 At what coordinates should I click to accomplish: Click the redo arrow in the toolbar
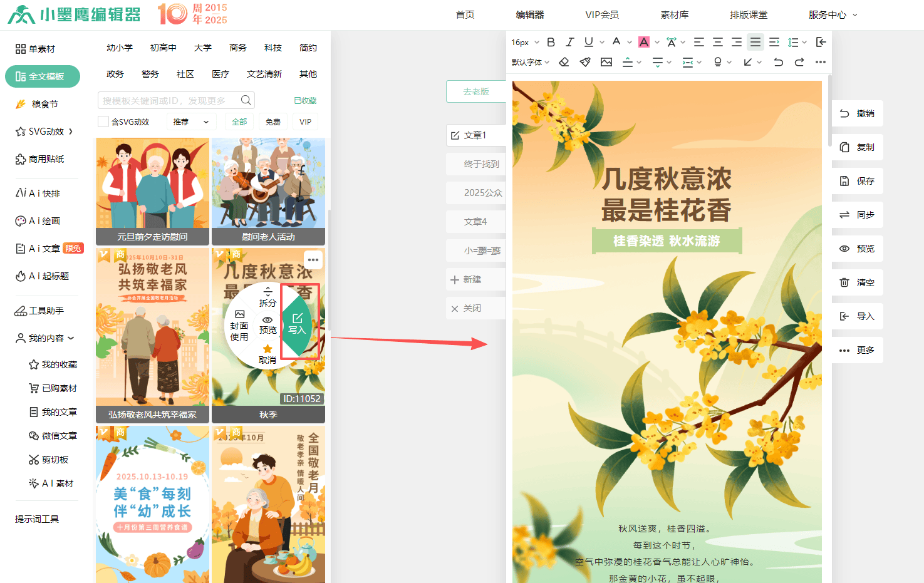tap(799, 62)
